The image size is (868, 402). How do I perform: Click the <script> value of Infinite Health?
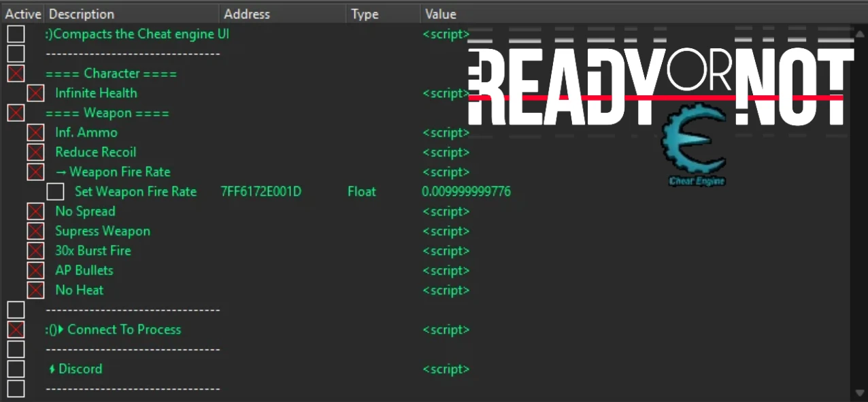point(446,93)
